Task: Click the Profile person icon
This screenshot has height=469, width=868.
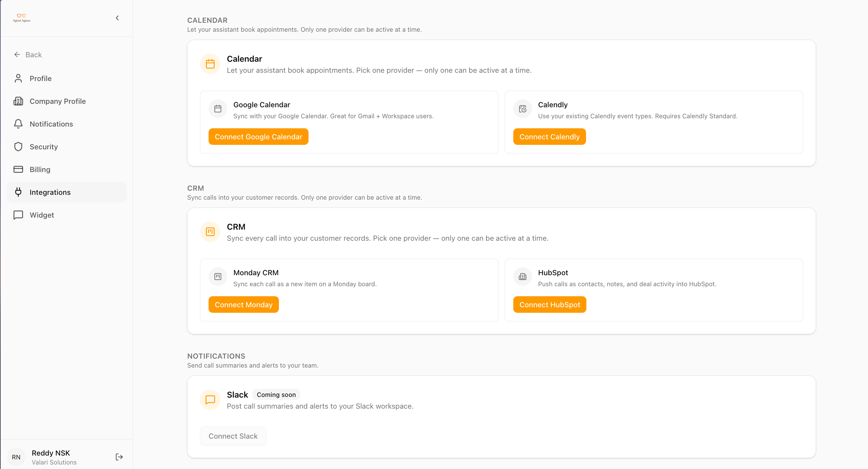Action: (18, 78)
